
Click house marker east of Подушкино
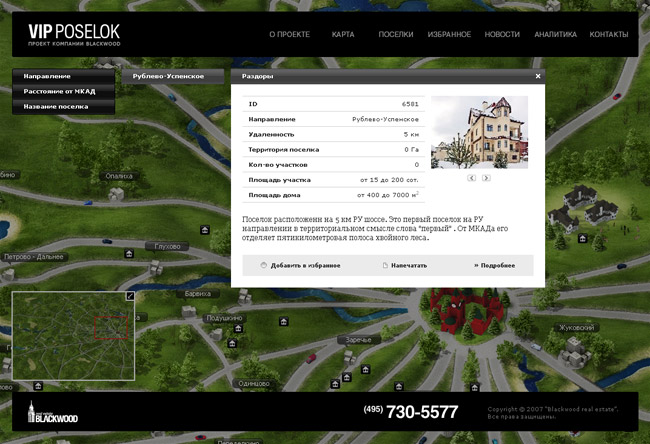pos(284,322)
